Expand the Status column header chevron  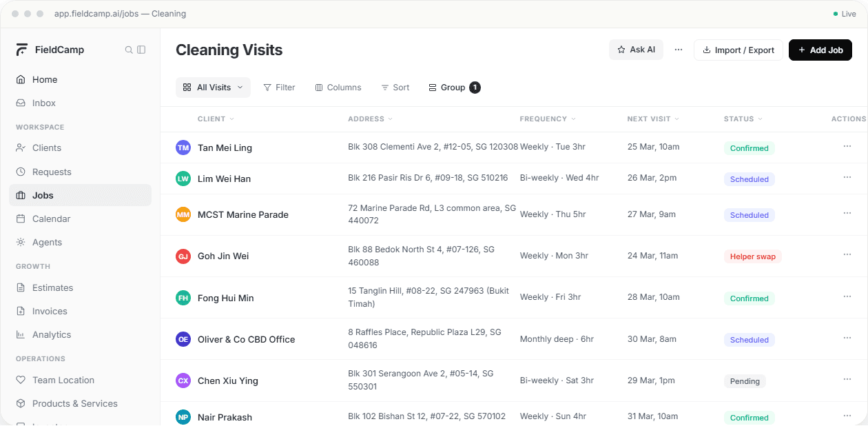[x=761, y=119]
